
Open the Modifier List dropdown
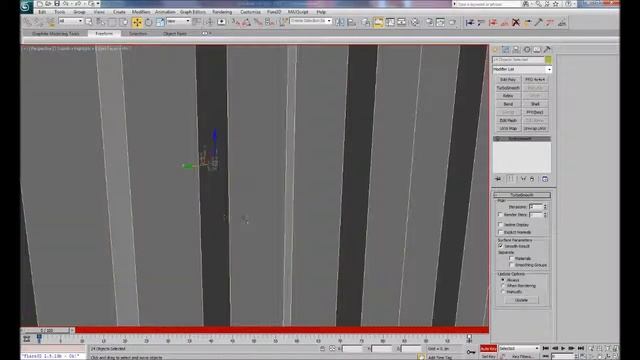click(x=522, y=69)
